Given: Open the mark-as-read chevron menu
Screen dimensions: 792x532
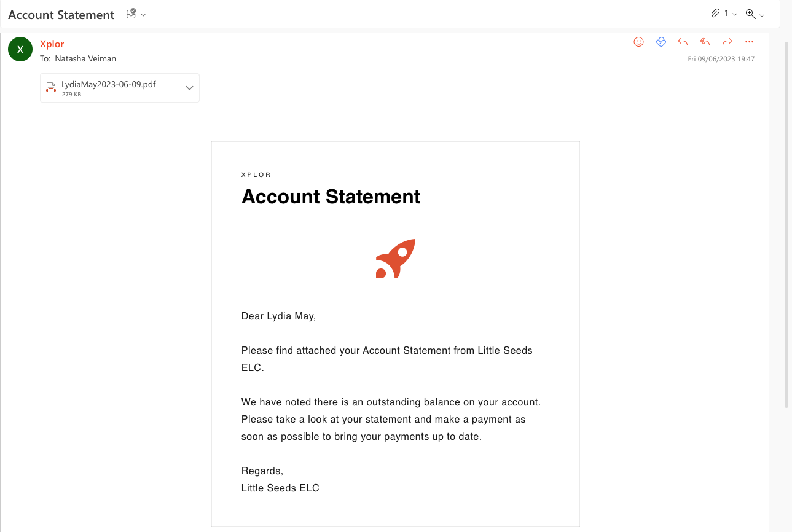Looking at the screenshot, I should (143, 14).
